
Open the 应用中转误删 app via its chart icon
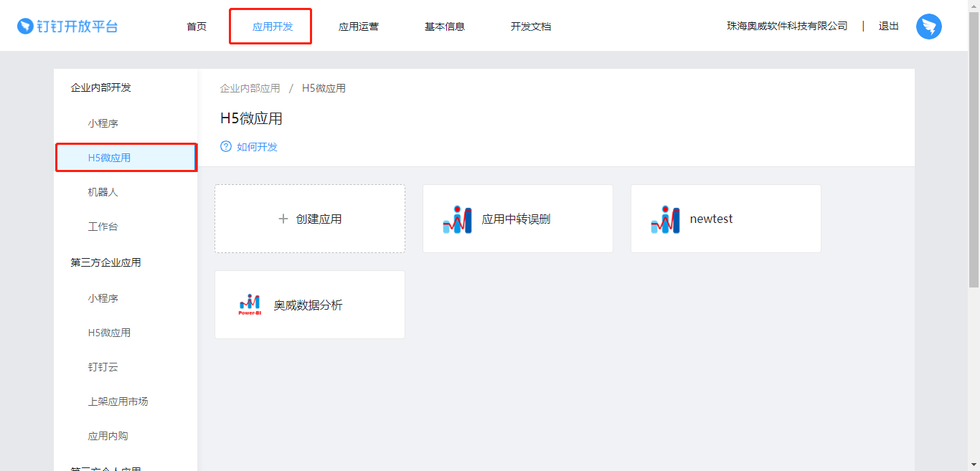pyautogui.click(x=458, y=219)
